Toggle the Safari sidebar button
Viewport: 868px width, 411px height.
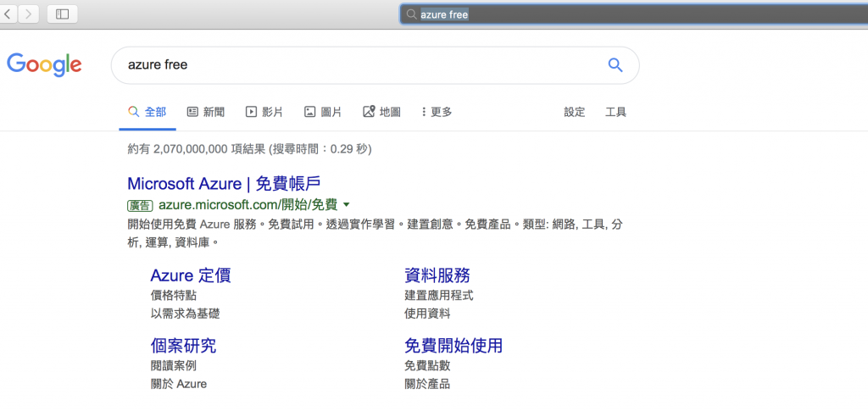(62, 14)
